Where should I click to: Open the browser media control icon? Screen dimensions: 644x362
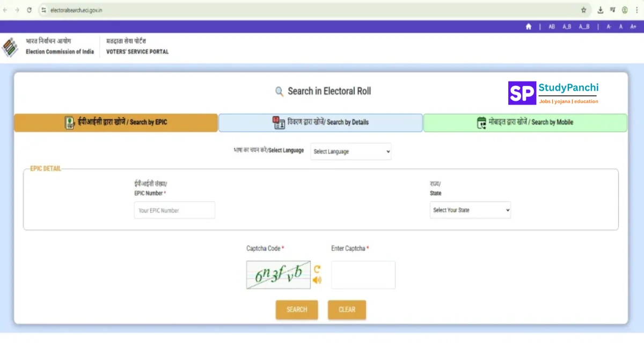[612, 10]
